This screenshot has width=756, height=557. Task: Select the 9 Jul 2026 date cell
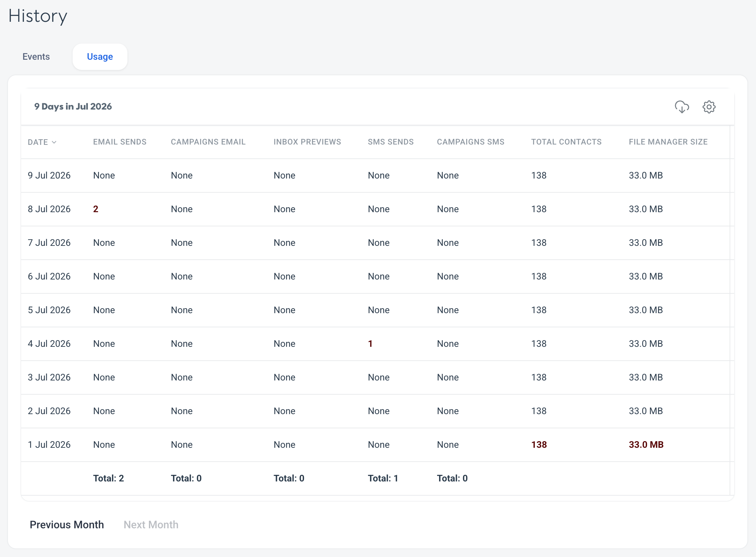[49, 175]
